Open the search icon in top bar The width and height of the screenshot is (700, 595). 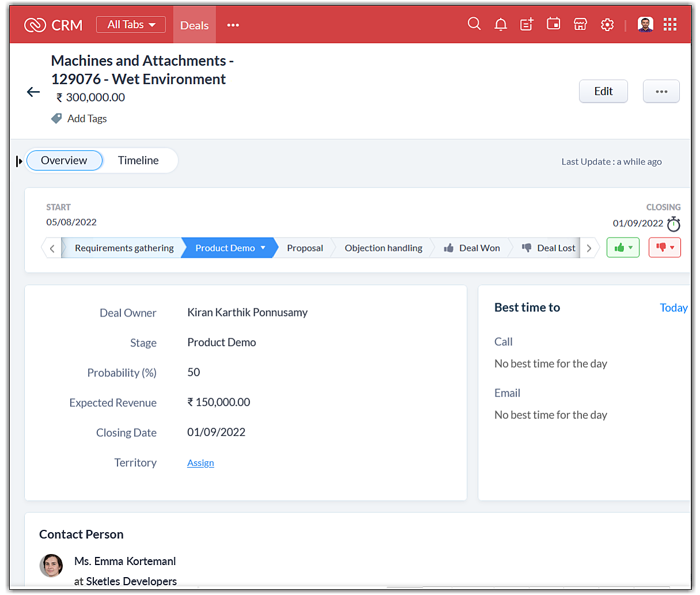[x=474, y=24]
